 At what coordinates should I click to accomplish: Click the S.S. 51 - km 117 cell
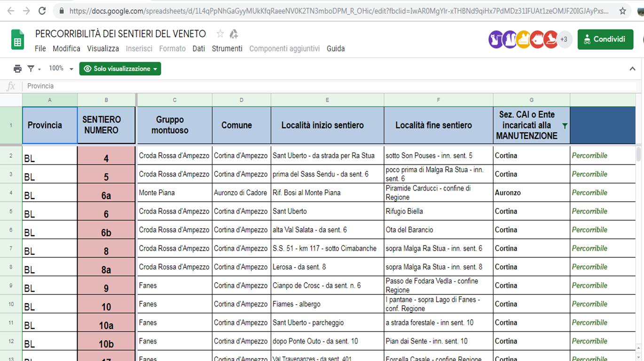pyautogui.click(x=327, y=248)
